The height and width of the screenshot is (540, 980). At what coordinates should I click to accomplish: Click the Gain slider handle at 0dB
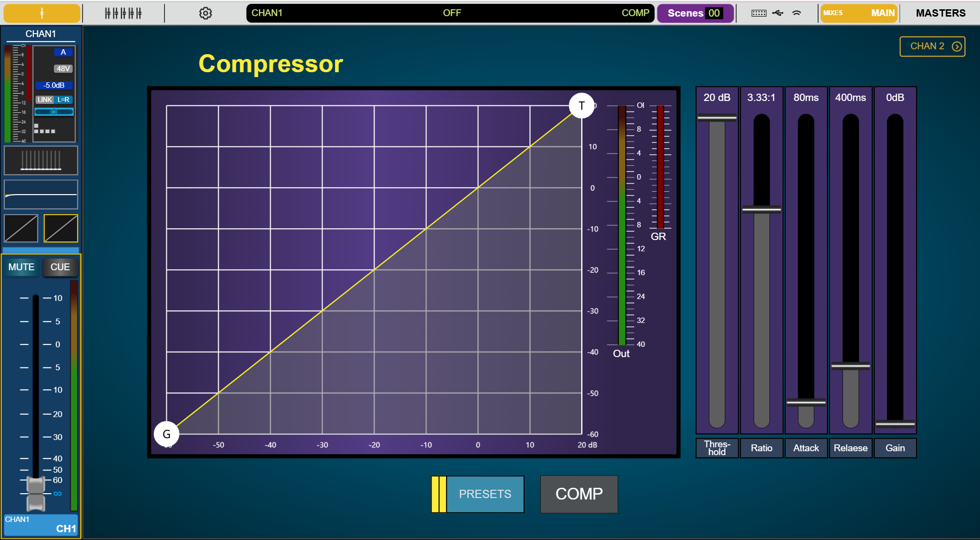click(x=895, y=423)
